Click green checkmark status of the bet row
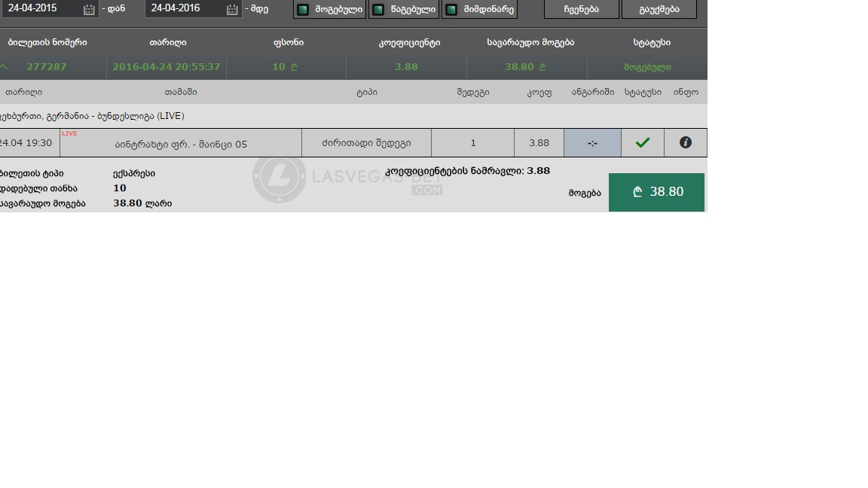 [642, 143]
